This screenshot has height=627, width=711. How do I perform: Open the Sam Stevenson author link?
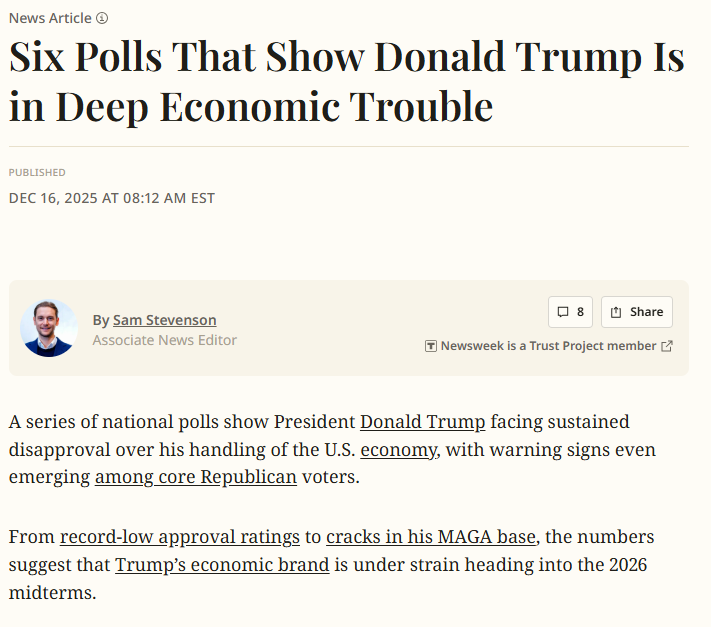164,320
